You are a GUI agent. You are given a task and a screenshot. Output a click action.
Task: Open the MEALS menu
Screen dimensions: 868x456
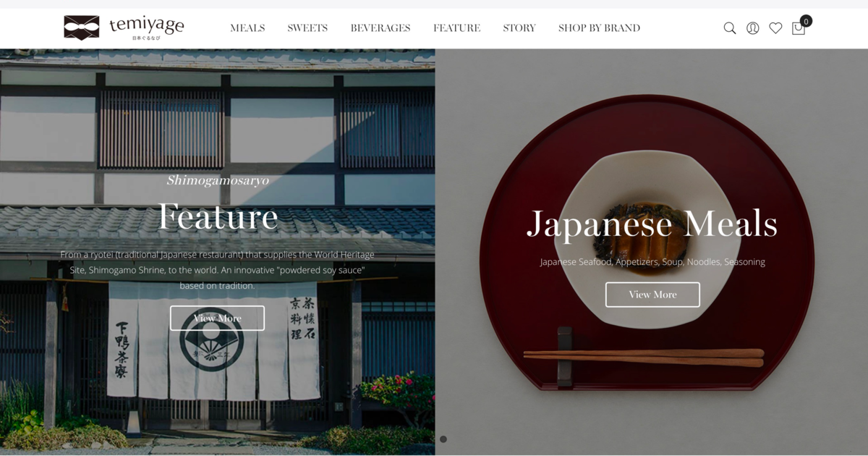tap(247, 28)
